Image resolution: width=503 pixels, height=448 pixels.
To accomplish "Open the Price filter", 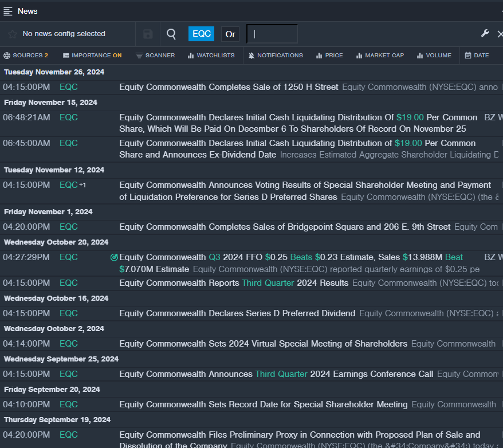I will pos(329,56).
